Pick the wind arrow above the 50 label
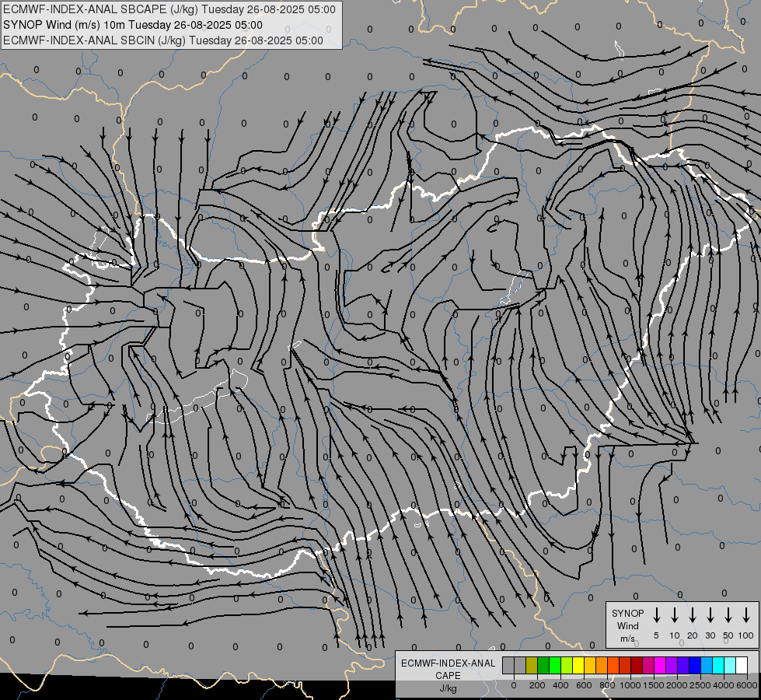Viewport: 761px width, 700px height. coord(728,615)
